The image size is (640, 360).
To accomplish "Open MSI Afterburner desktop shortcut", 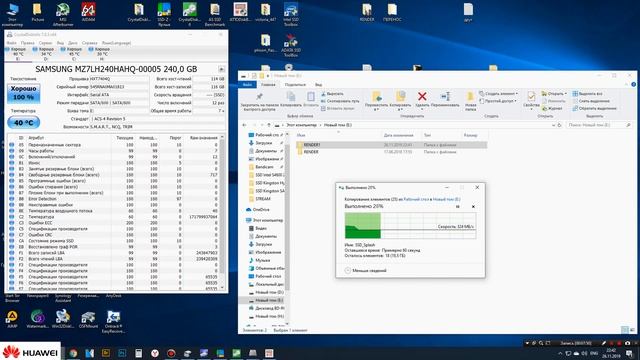I will (x=63, y=14).
